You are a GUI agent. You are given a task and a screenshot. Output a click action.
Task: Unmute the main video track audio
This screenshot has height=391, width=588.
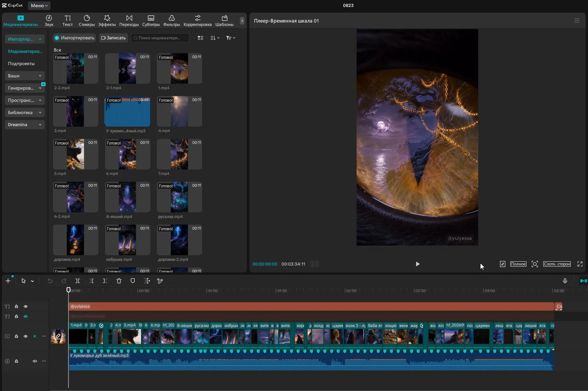click(35, 336)
